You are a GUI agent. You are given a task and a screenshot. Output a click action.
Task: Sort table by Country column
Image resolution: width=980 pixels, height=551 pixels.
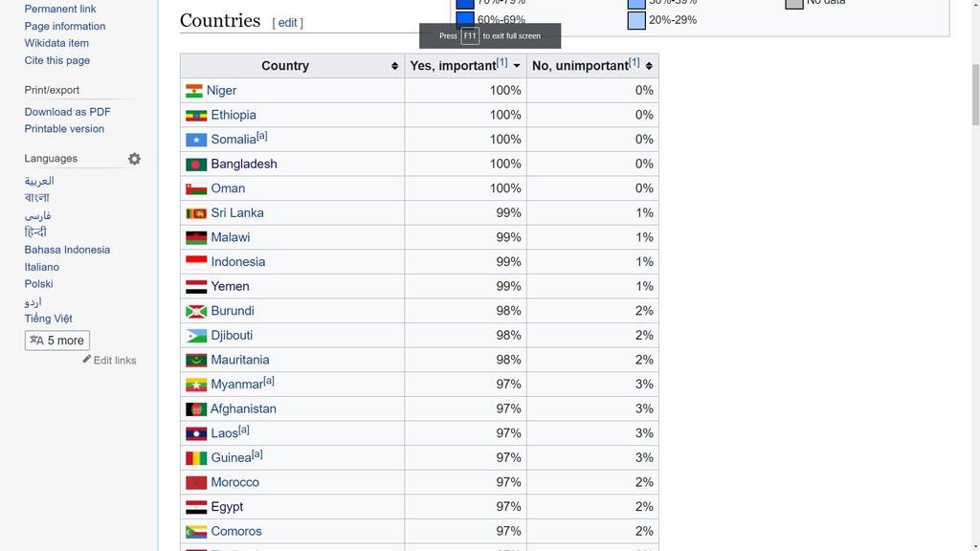394,66
